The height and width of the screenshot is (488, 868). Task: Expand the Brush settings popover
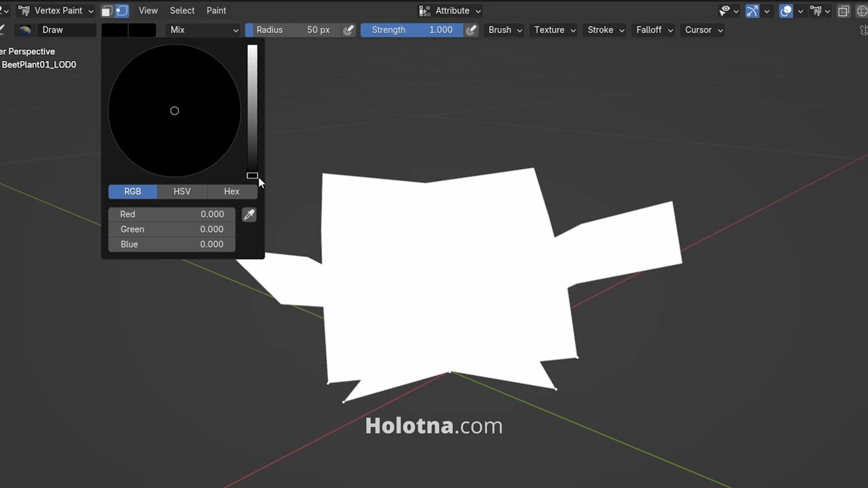coord(505,30)
